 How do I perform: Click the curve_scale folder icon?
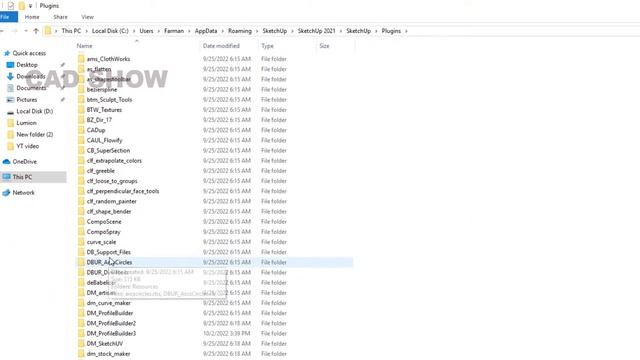[81, 242]
